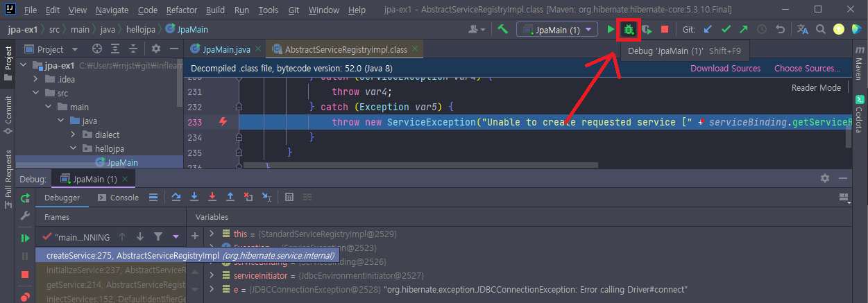Open the Refactor menu

[x=182, y=10]
